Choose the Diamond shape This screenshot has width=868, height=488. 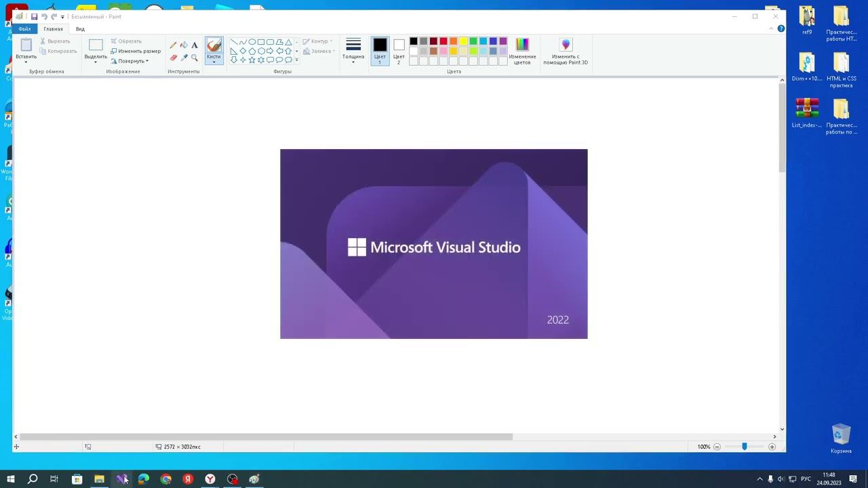click(x=243, y=51)
